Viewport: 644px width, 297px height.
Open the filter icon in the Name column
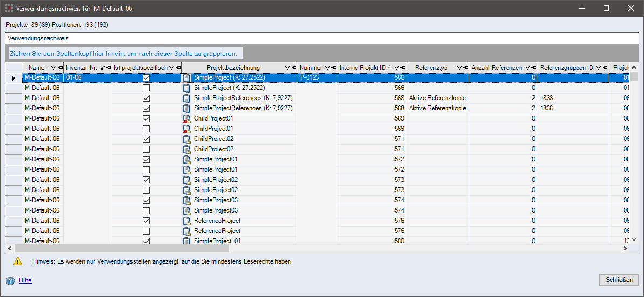(x=53, y=67)
